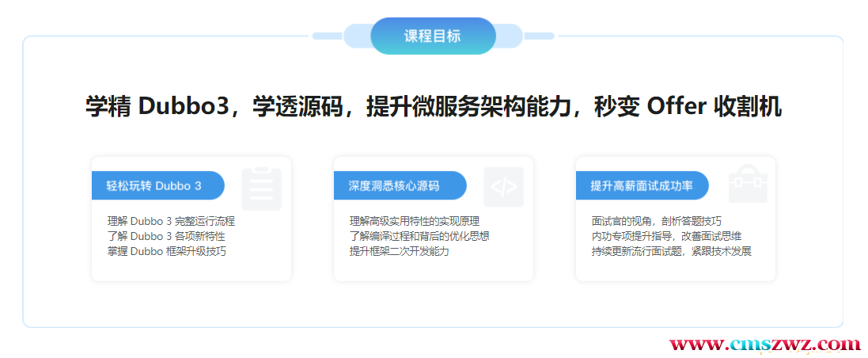This screenshot has height=358, width=868.
Task: Click the clipboard icon on first card
Action: (261, 188)
